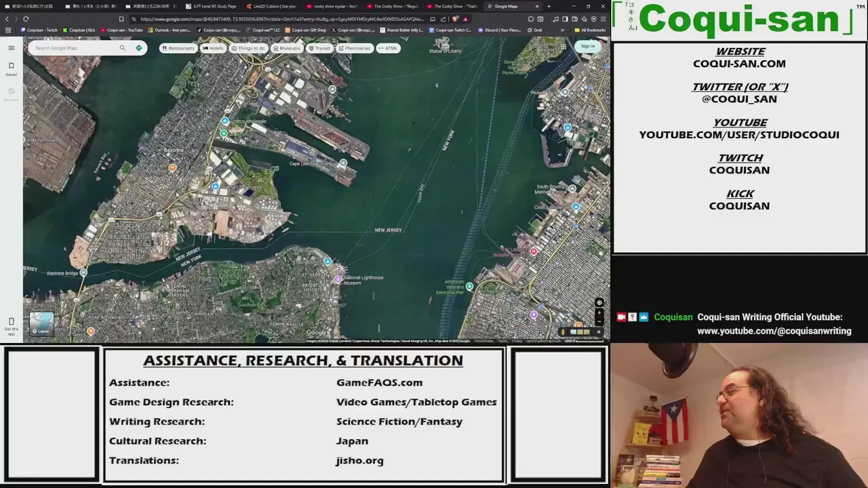
Task: Open Coquisan - Twitch bookmark
Action: tap(39, 30)
